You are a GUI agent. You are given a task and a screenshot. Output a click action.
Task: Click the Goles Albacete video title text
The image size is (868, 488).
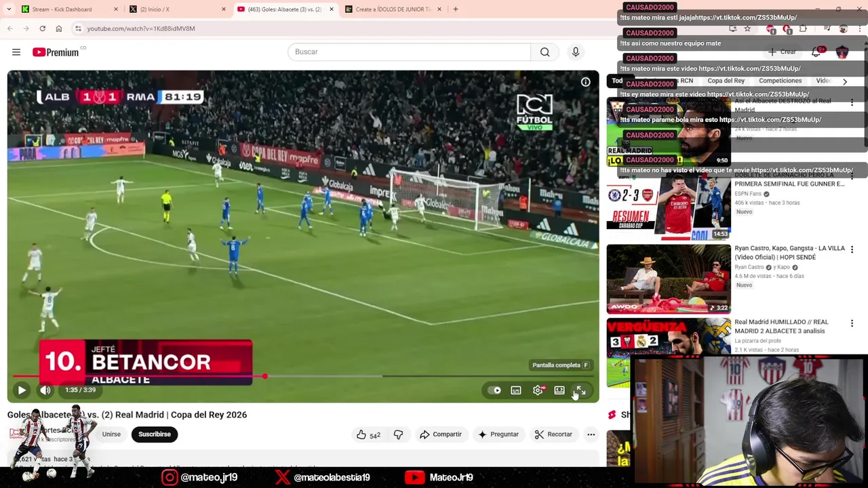tap(127, 415)
